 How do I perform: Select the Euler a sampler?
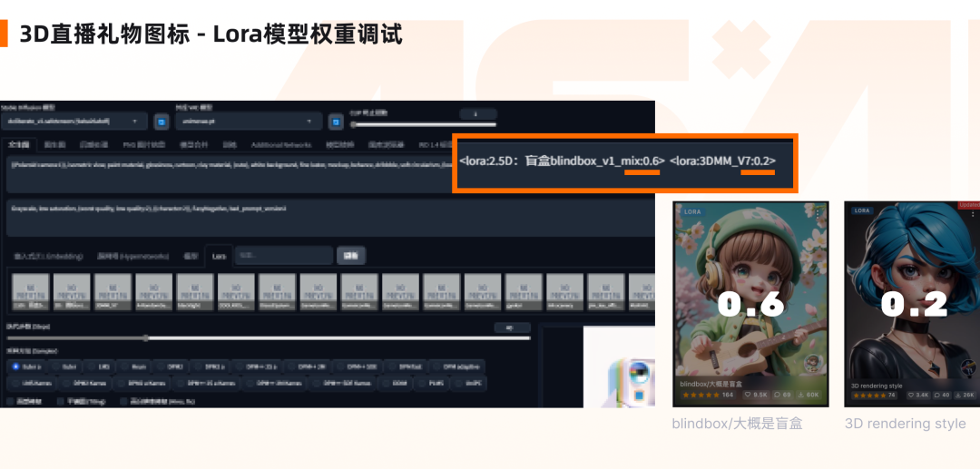[x=25, y=366]
